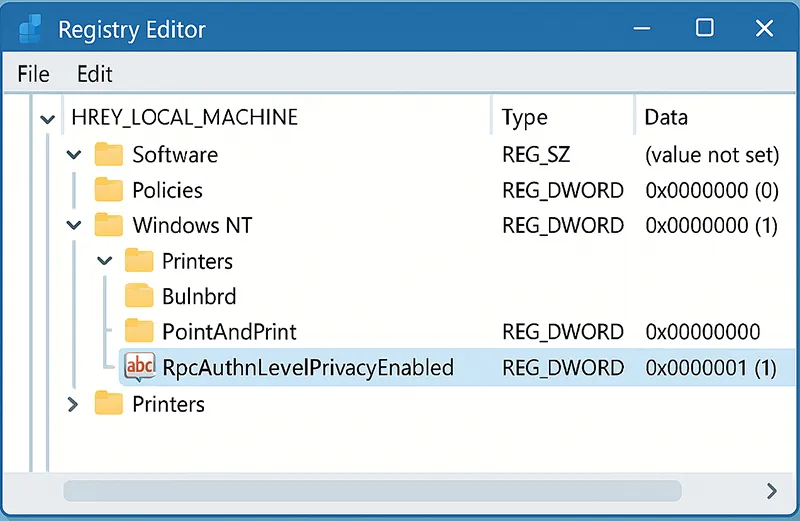Click the Type column header
Image resolution: width=800 pixels, height=521 pixels.
(x=524, y=118)
